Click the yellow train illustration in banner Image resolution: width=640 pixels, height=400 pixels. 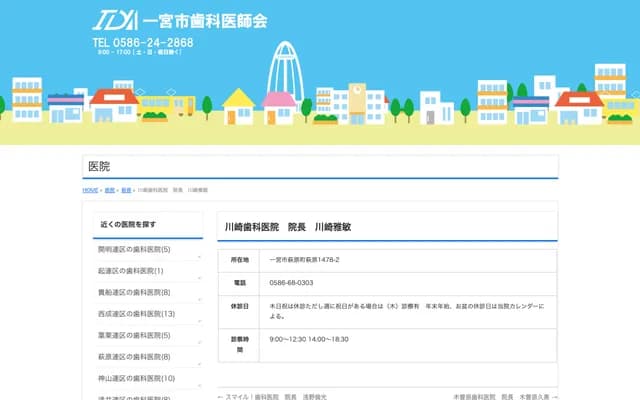(166, 104)
